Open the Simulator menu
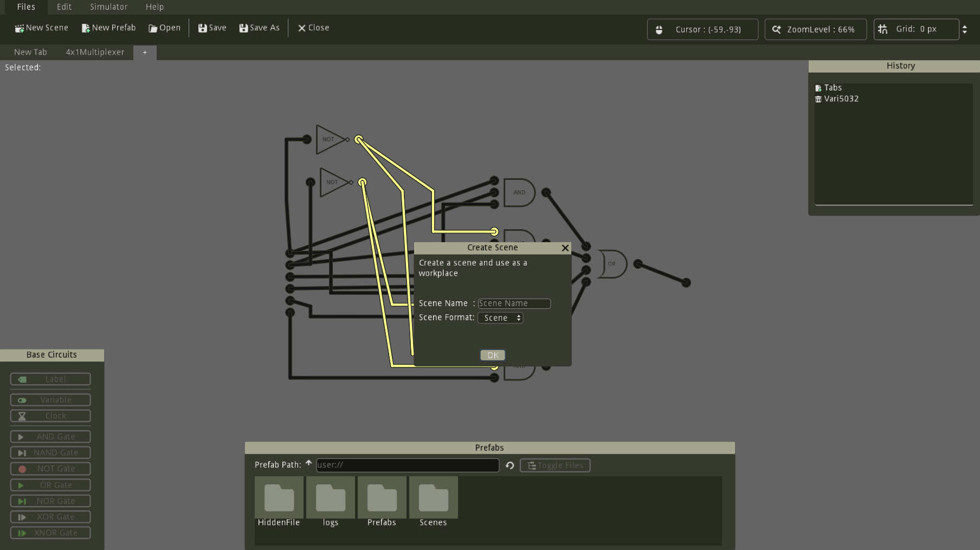This screenshot has height=550, width=980. point(108,7)
